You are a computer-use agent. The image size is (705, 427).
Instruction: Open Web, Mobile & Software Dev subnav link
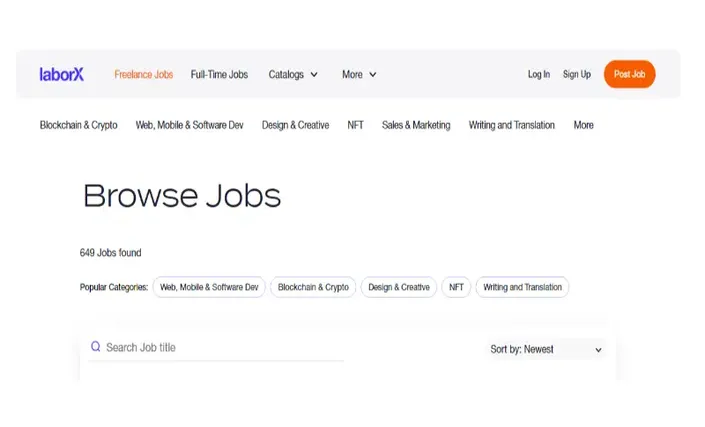(x=189, y=125)
